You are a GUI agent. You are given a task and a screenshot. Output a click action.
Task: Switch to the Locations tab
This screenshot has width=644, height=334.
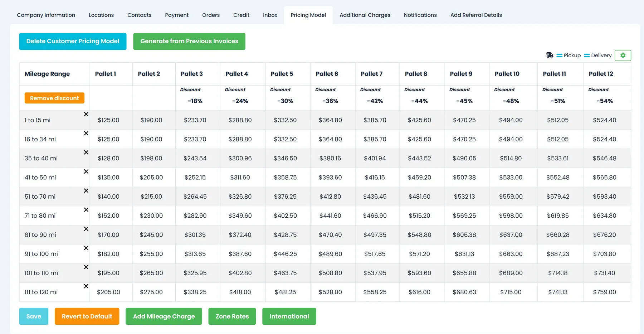coord(101,15)
